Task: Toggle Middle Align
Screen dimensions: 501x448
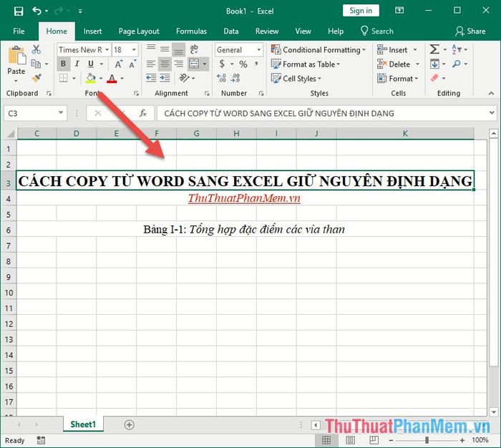Action: click(165, 49)
